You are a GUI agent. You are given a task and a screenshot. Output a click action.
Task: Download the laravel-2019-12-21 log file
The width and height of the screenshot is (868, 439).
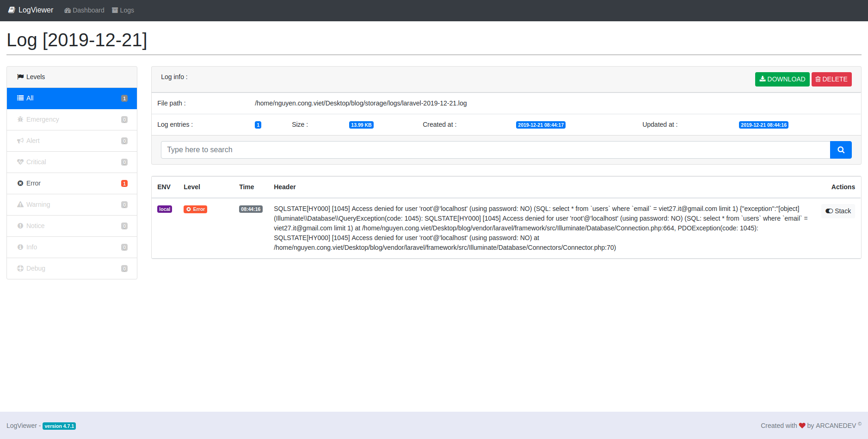click(x=782, y=79)
